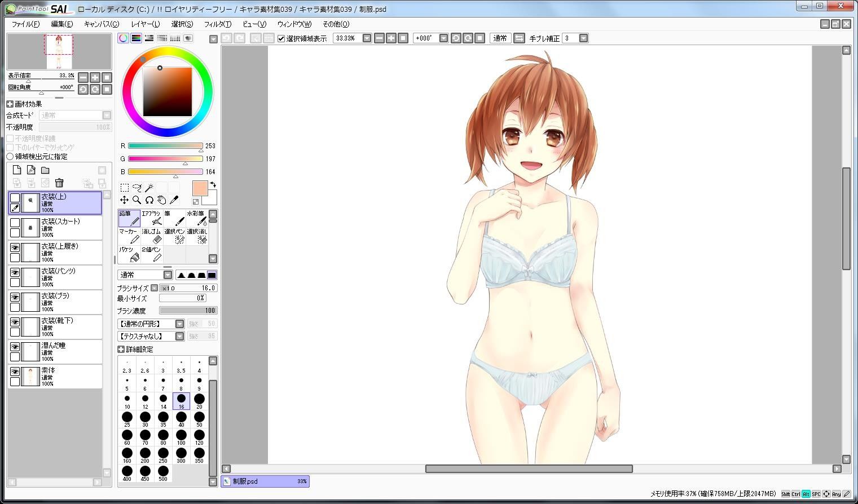The width and height of the screenshot is (858, 504).
Task: Select the Selection Eraser (選択消し) tool
Action: 197,236
